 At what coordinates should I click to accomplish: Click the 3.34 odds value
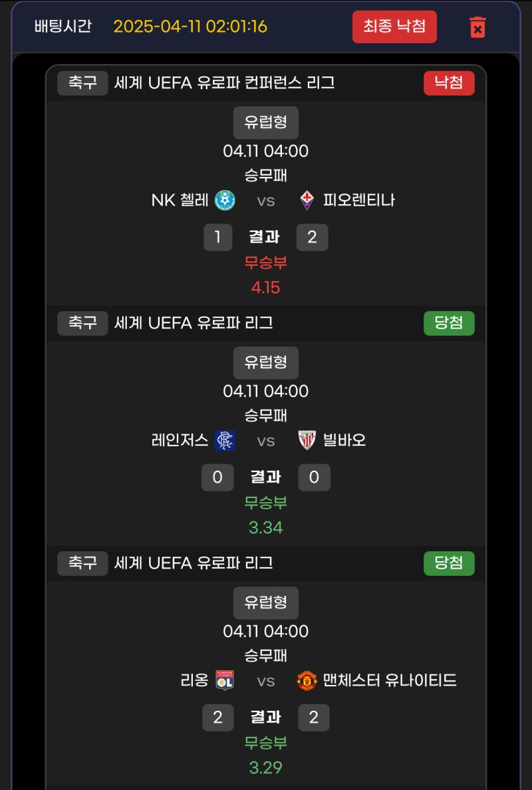266,528
